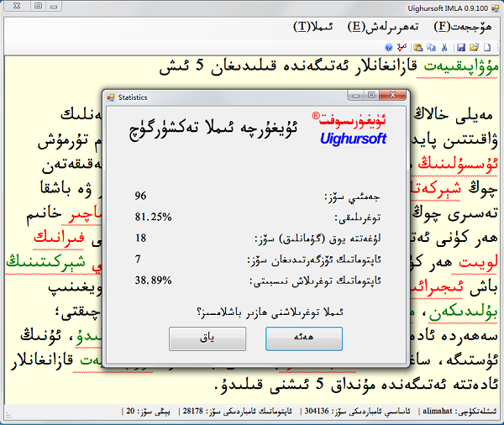Screen dimensions: 504x425
Task: Click the توغرىلىقى label in dialog
Action: click(x=358, y=218)
